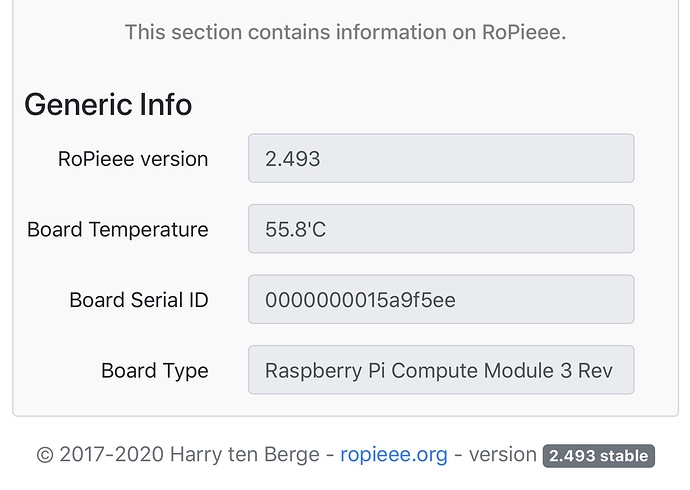Click the Board Type label
Image resolution: width=690 pixels, height=490 pixels.
coord(154,371)
